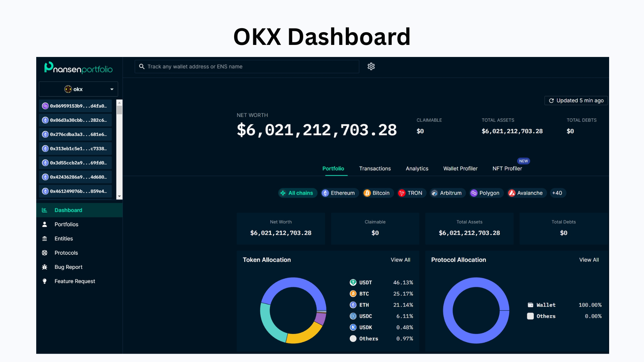Expand the okx entity dropdown
Image resolution: width=644 pixels, height=362 pixels.
pyautogui.click(x=78, y=89)
